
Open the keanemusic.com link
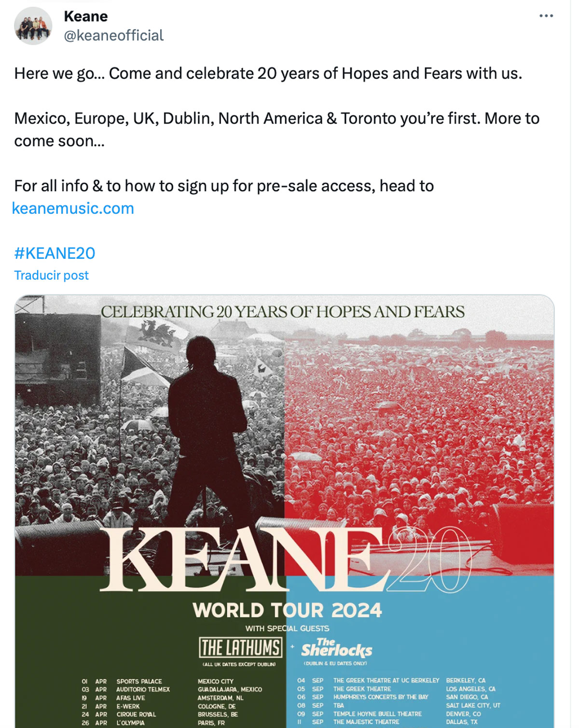[x=73, y=209]
